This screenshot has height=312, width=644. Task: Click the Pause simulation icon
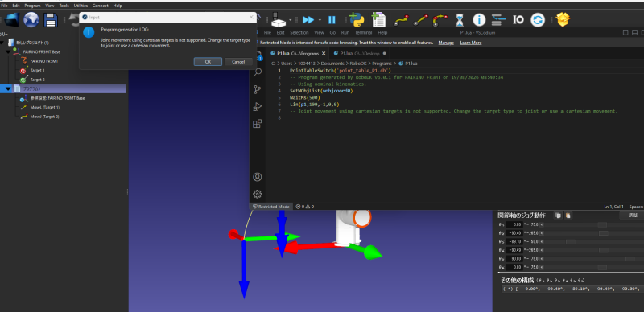pyautogui.click(x=332, y=20)
